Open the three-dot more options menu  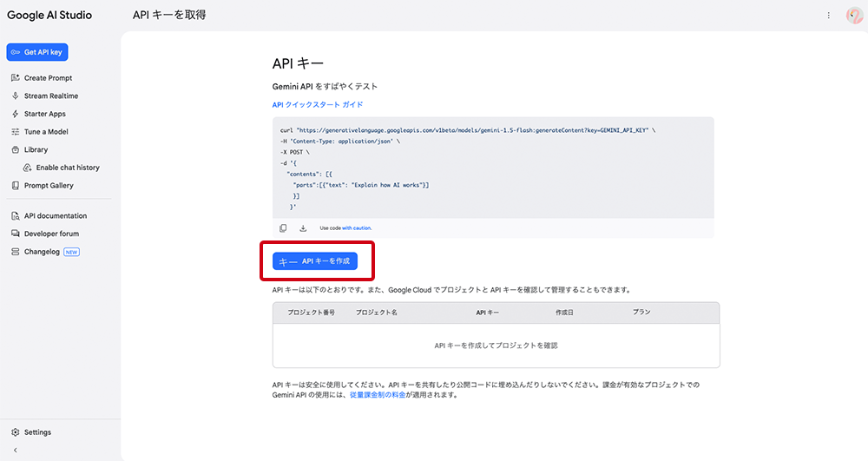pos(828,16)
